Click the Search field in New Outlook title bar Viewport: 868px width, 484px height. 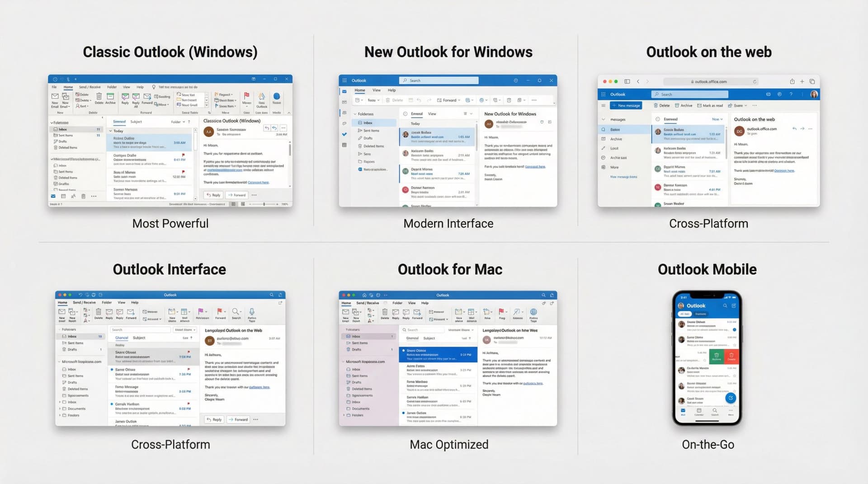pos(439,80)
